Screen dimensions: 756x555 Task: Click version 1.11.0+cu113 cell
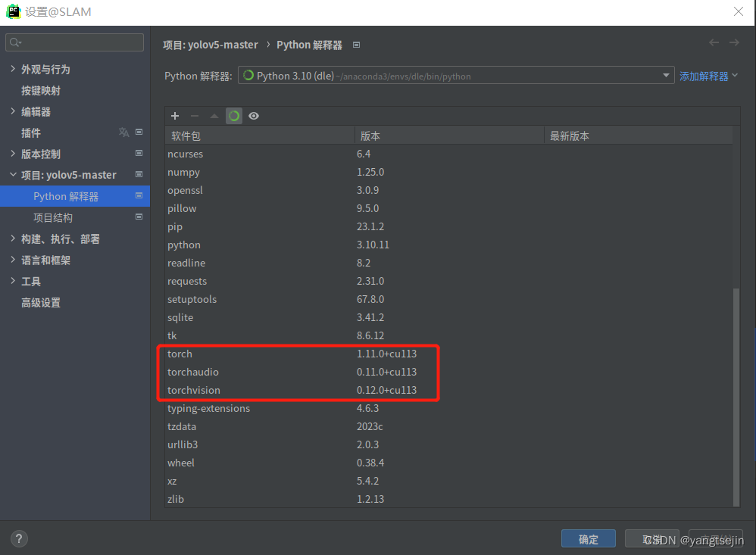[386, 354]
